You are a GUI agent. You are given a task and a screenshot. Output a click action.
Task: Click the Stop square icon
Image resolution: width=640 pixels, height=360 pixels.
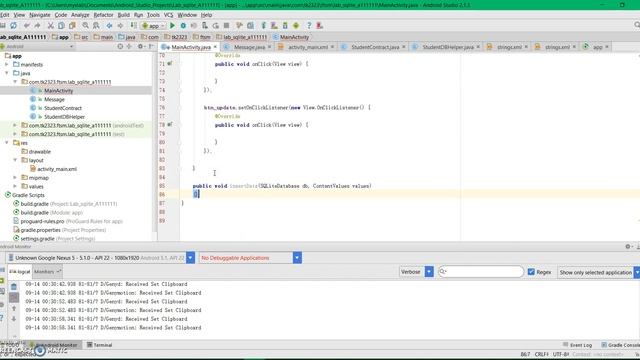(x=227, y=26)
